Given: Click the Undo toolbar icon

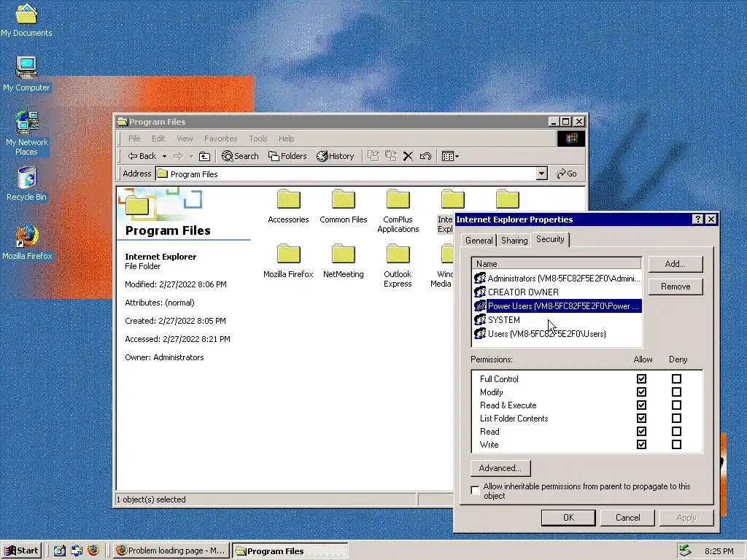Looking at the screenshot, I should [425, 156].
